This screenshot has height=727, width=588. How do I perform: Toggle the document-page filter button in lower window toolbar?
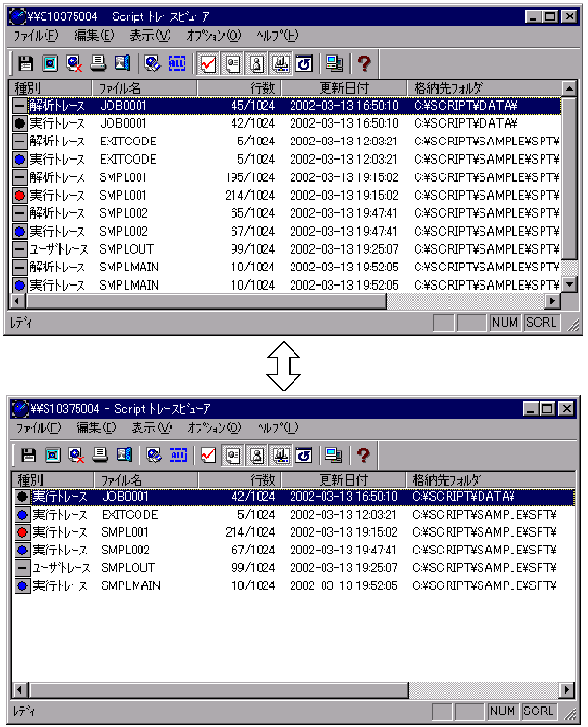coord(232,456)
